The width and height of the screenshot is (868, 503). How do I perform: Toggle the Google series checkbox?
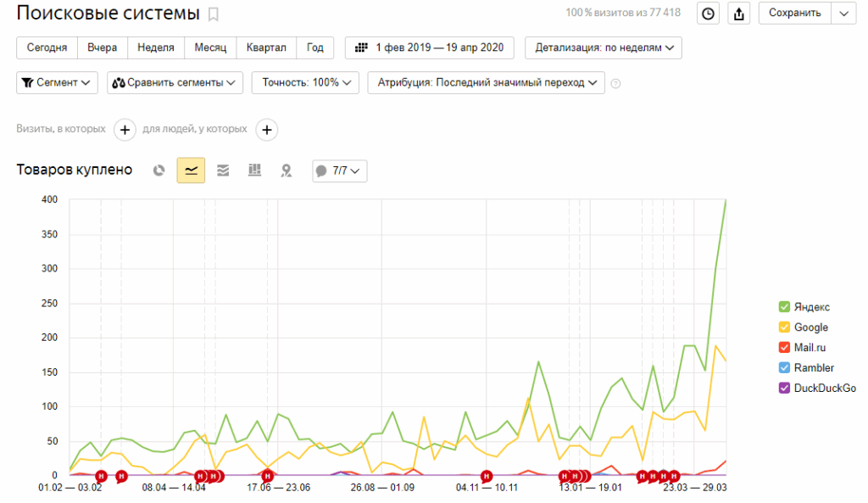784,327
